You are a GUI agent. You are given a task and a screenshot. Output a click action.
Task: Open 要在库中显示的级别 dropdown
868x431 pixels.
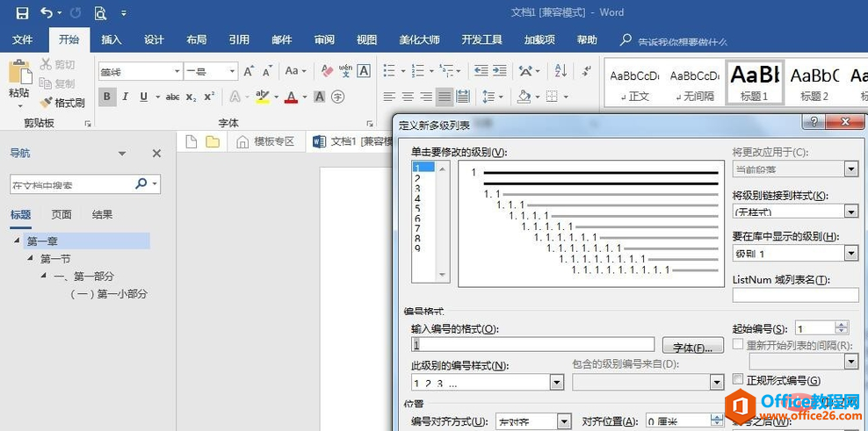click(x=851, y=254)
